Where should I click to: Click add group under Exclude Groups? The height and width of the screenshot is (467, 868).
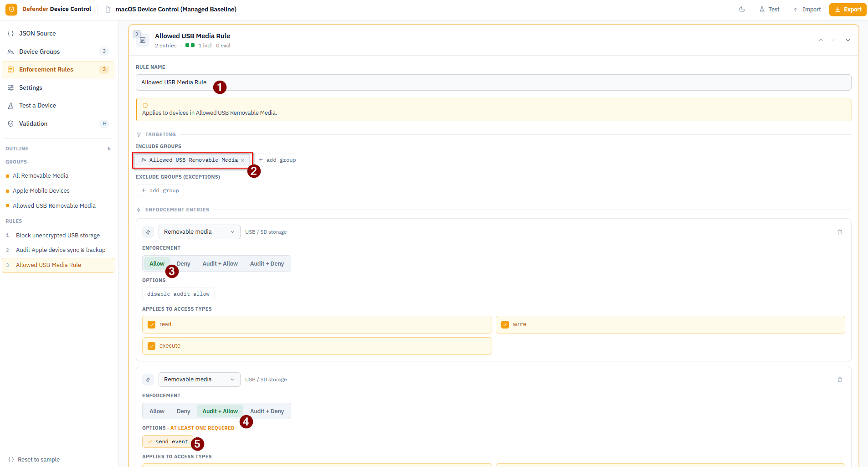160,190
